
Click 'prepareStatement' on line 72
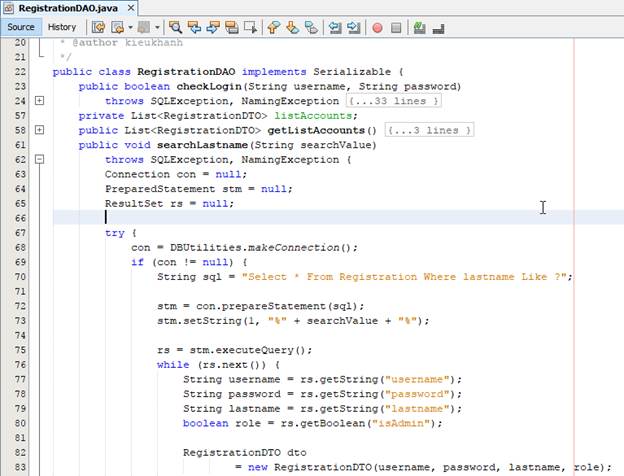[x=273, y=306]
